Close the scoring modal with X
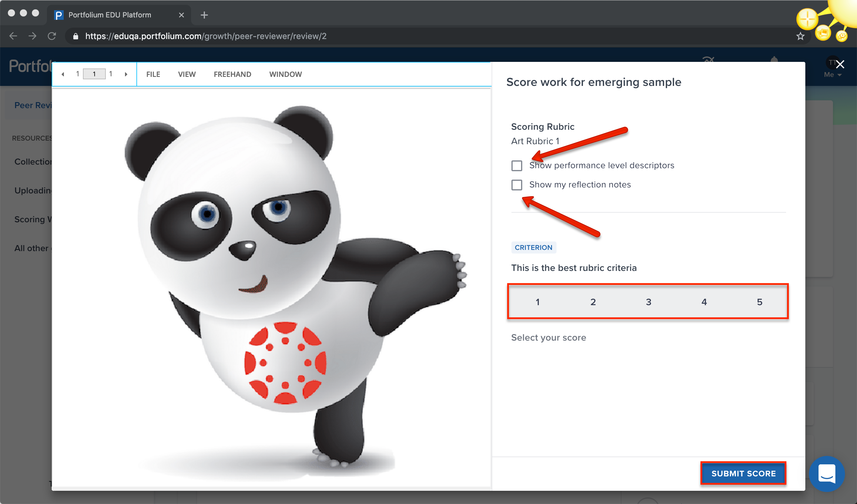 click(x=840, y=64)
